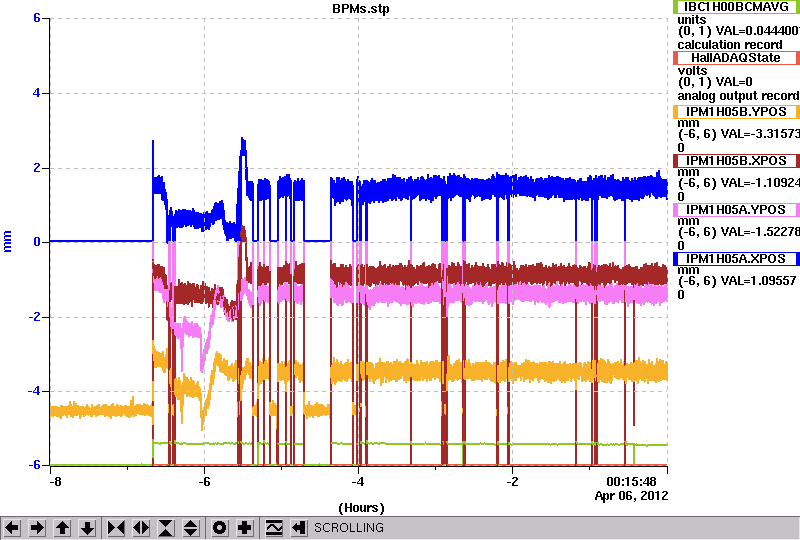The height and width of the screenshot is (540, 800).
Task: Select the HallADAQState legend entry
Action: click(x=736, y=58)
